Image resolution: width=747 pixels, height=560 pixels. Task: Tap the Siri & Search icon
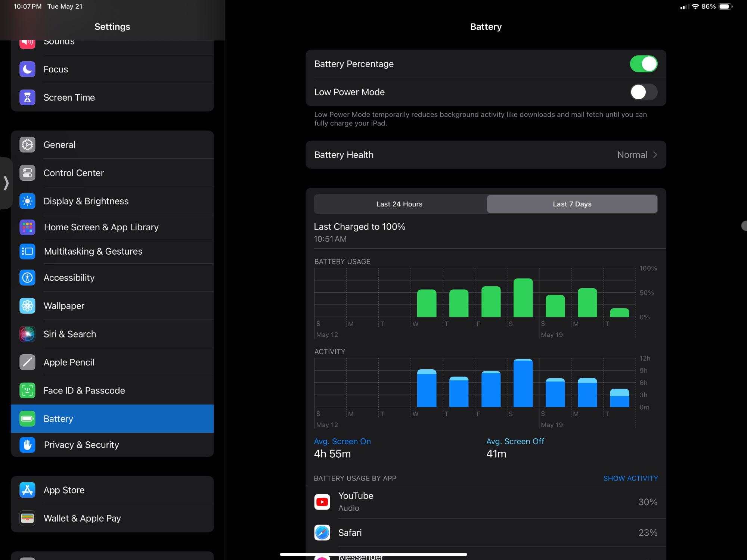tap(27, 334)
